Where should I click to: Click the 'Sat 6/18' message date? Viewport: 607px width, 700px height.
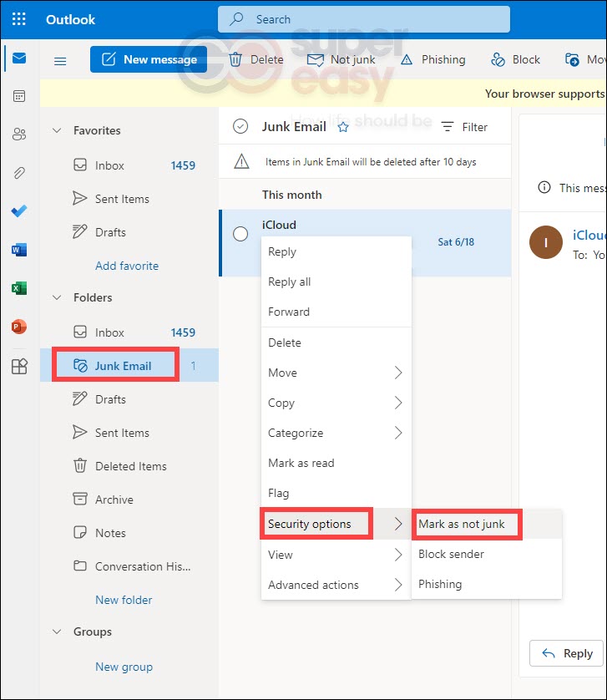click(456, 242)
